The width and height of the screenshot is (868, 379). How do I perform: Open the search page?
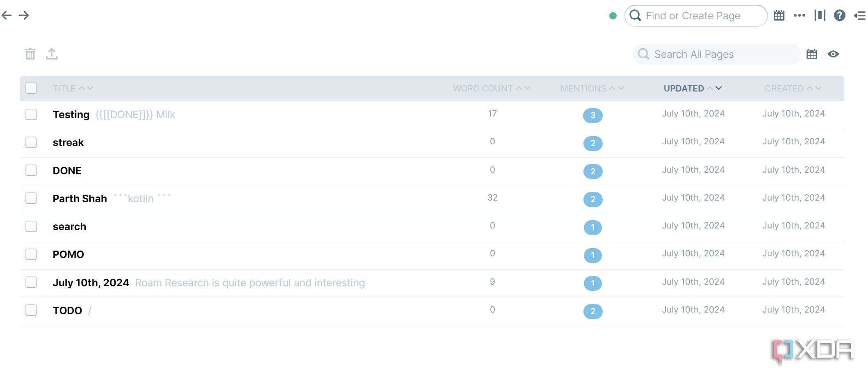pos(69,226)
